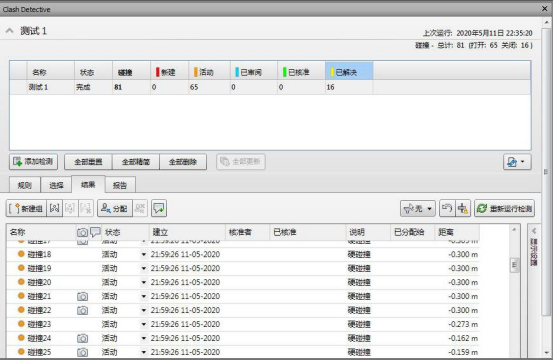Viewport: 554px width, 361px height.
Task: Open the status dropdown for 碰撞25
Action: pyautogui.click(x=144, y=352)
